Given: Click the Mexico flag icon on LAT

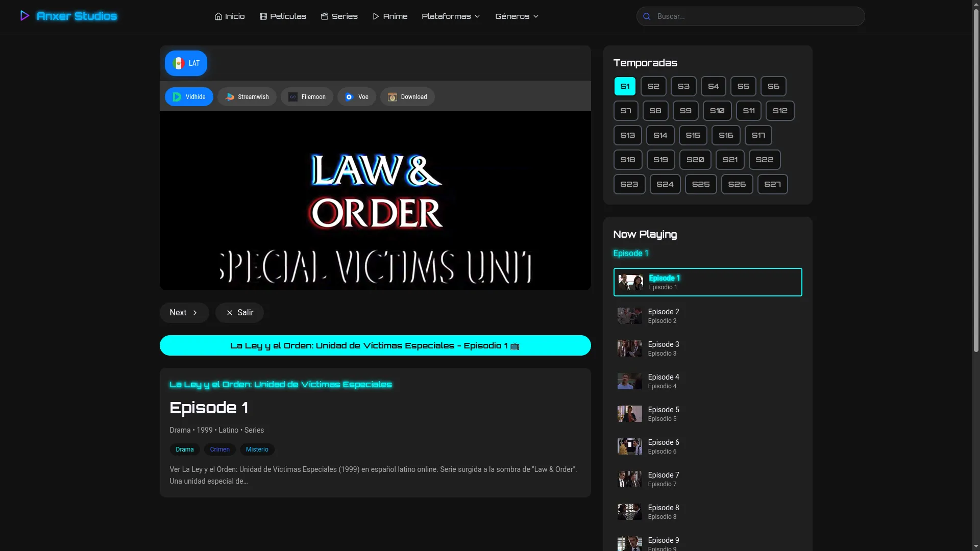Looking at the screenshot, I should click(179, 63).
